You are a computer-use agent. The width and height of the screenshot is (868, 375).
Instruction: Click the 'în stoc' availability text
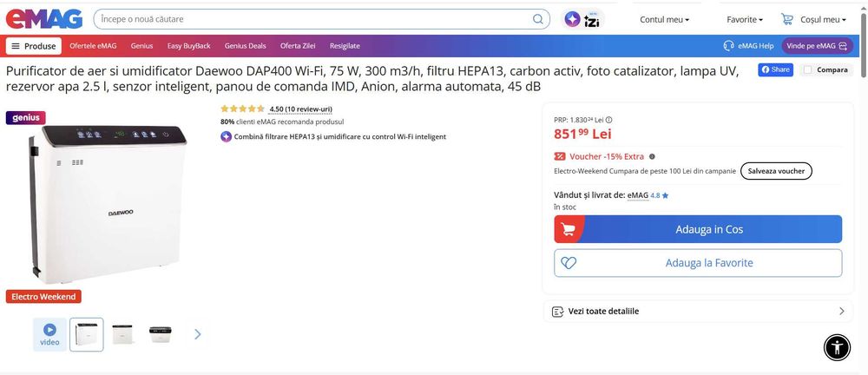[565, 207]
